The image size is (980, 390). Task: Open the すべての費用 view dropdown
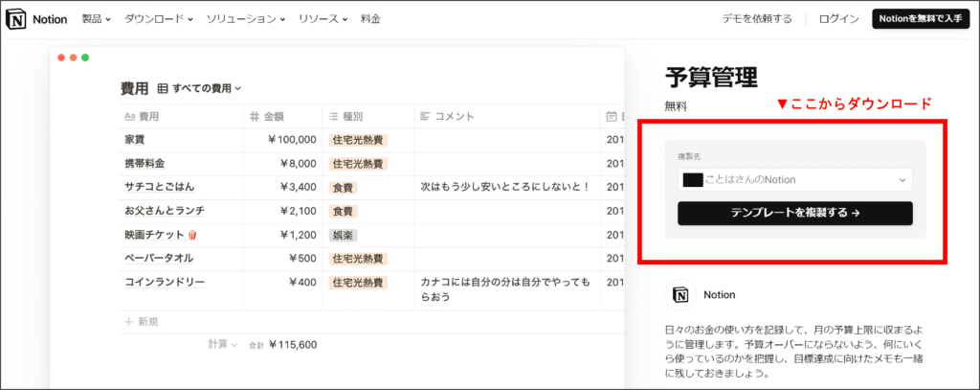[207, 89]
